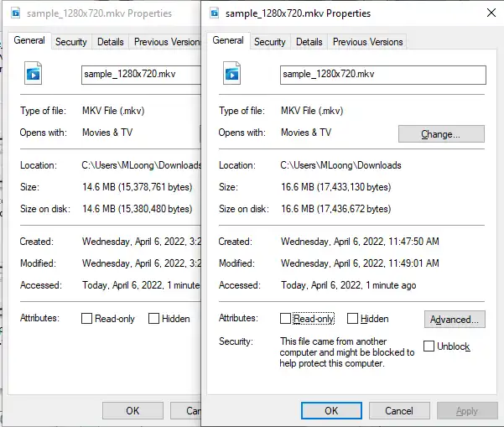Click size value 16.6 MB (17,433,130 bytes)
This screenshot has height=427, width=504.
[336, 187]
